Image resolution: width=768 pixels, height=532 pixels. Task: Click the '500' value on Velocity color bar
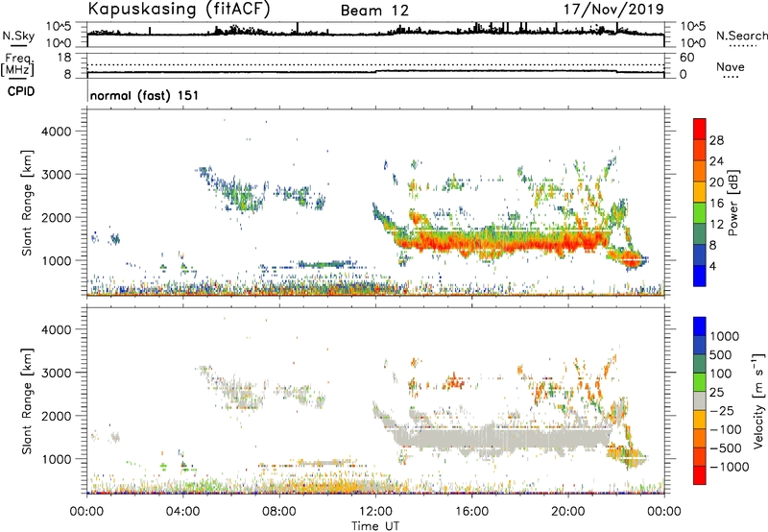click(721, 355)
